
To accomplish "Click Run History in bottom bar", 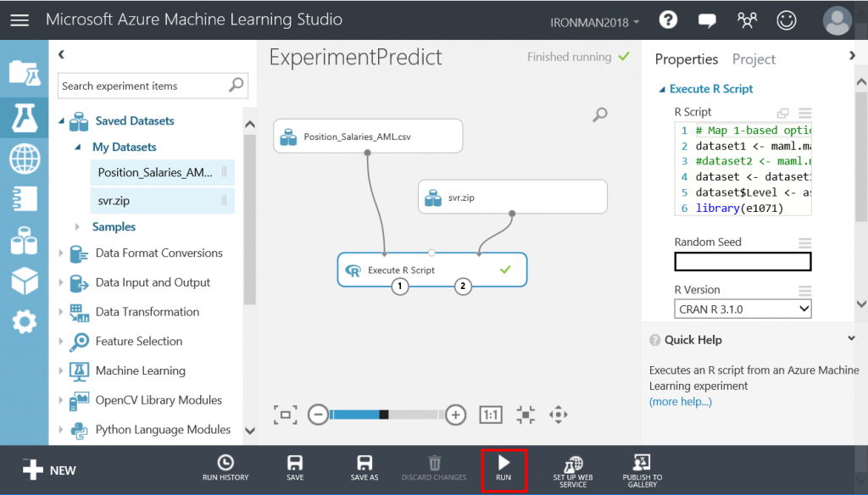I will click(225, 468).
